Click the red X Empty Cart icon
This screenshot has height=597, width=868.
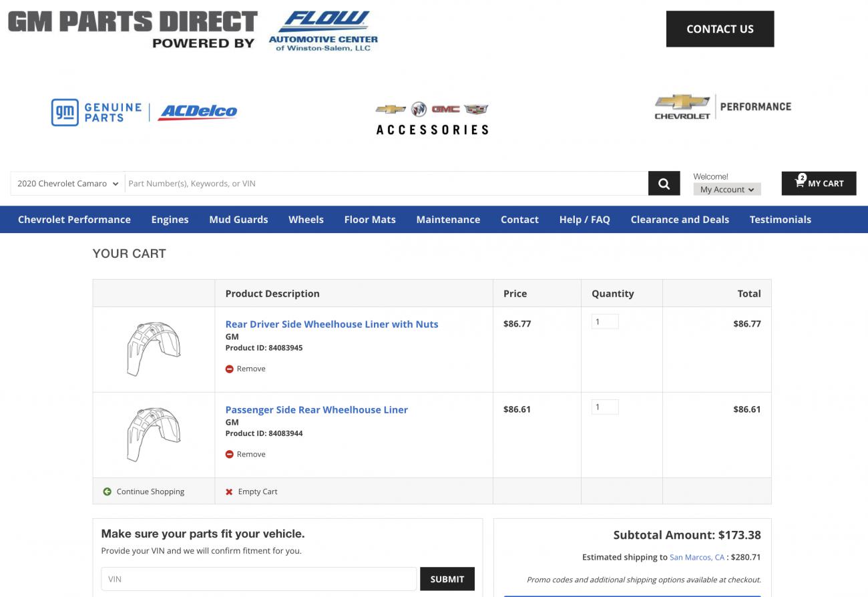click(229, 491)
